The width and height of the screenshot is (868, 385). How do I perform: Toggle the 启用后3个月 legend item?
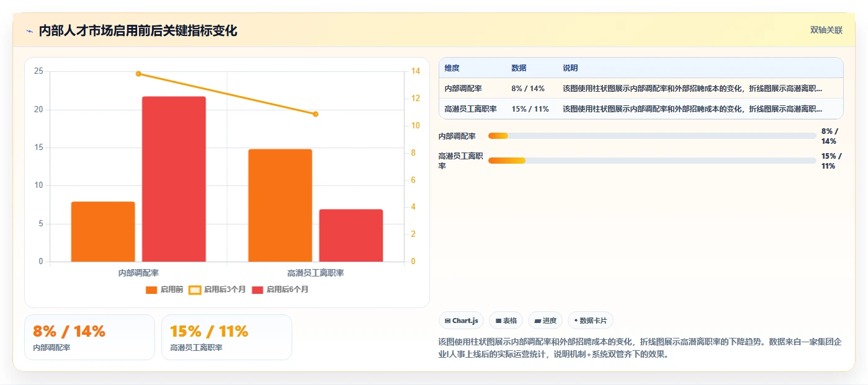pyautogui.click(x=218, y=290)
